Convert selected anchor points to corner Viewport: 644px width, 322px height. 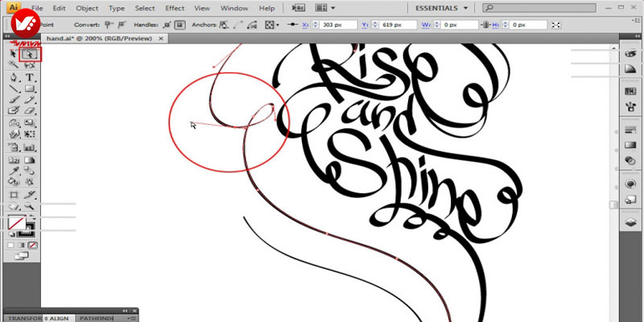point(109,25)
